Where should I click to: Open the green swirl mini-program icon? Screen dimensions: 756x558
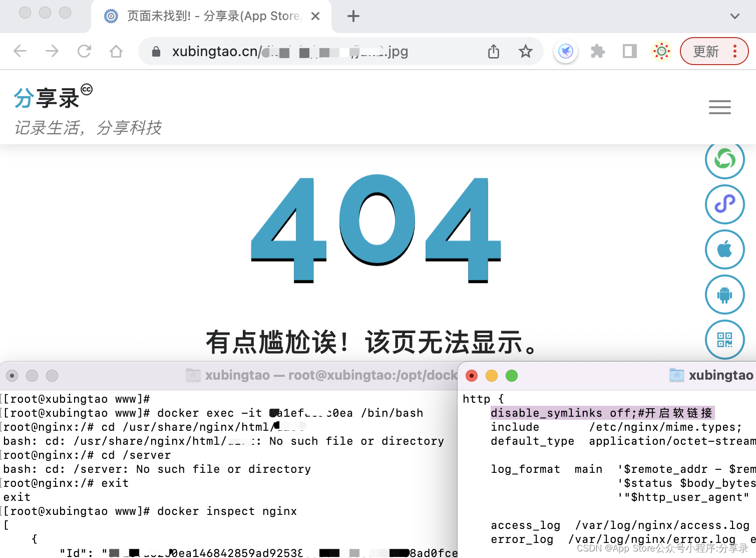(x=724, y=159)
